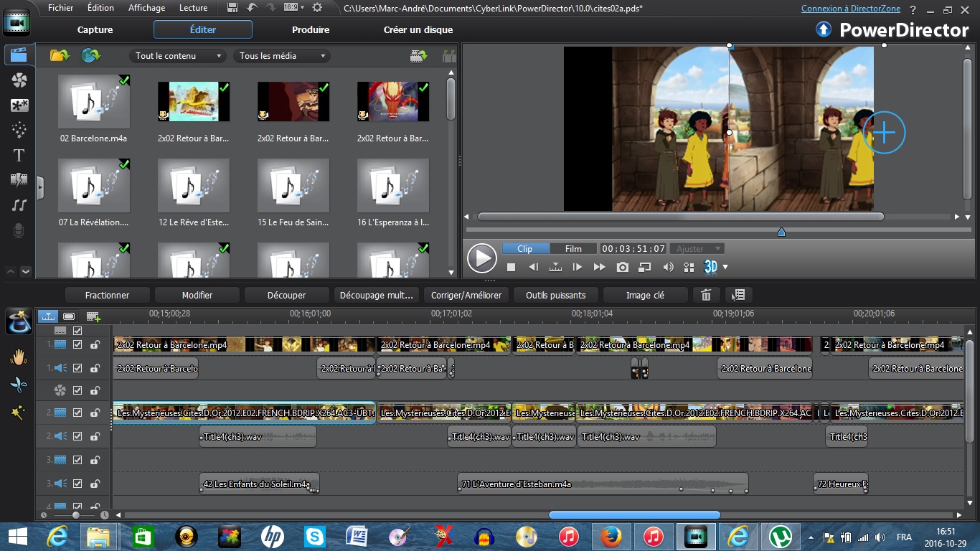Uncheck the video track 1 enable checkbox
Viewport: 980px width, 551px height.
click(78, 344)
